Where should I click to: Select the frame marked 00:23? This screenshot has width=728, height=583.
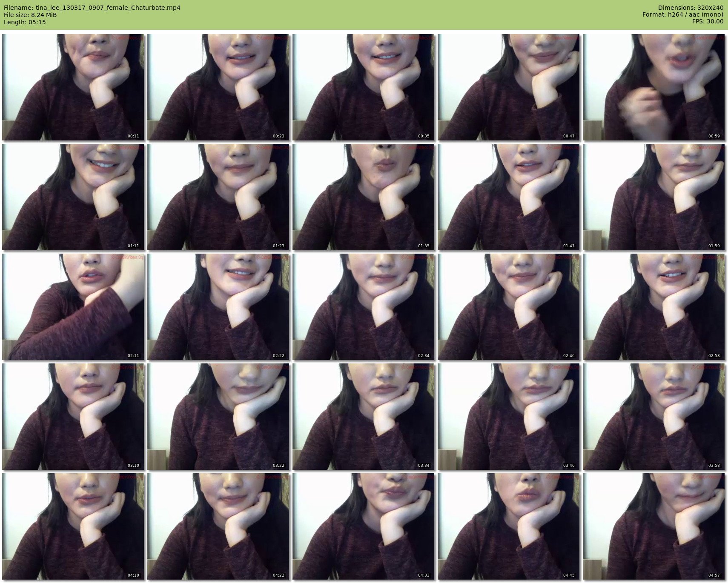click(x=218, y=87)
